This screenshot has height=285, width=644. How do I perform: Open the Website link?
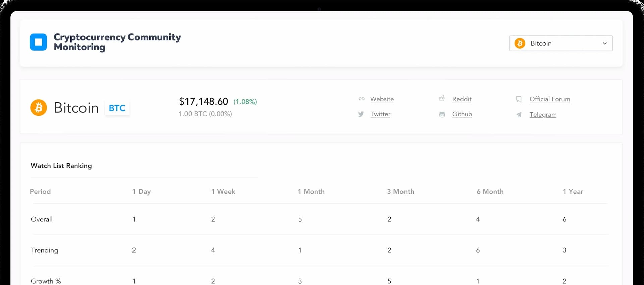point(382,99)
